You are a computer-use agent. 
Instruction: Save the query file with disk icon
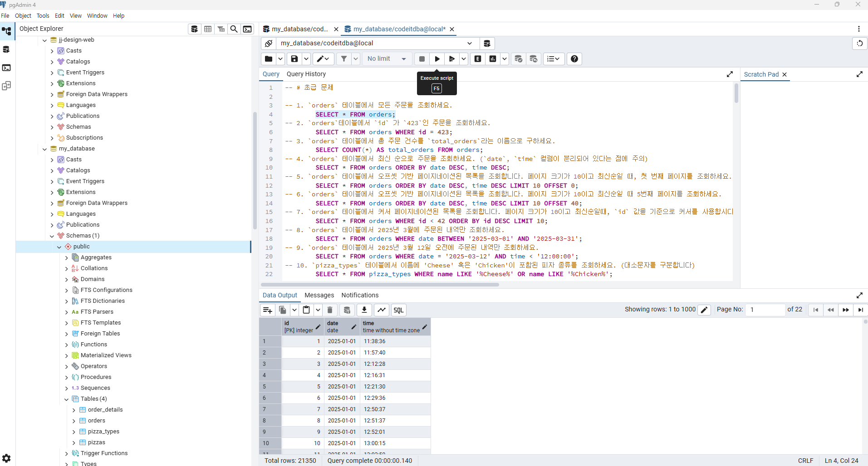pyautogui.click(x=294, y=59)
